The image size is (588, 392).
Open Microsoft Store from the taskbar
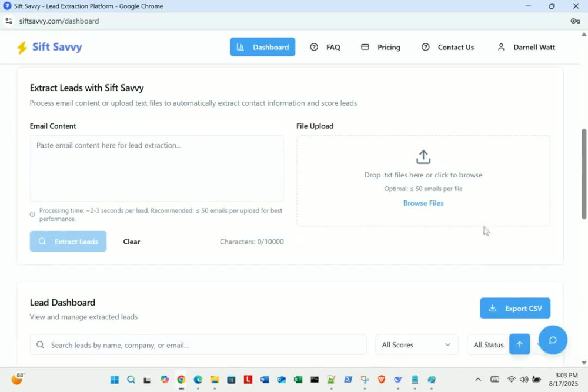pyautogui.click(x=231, y=380)
